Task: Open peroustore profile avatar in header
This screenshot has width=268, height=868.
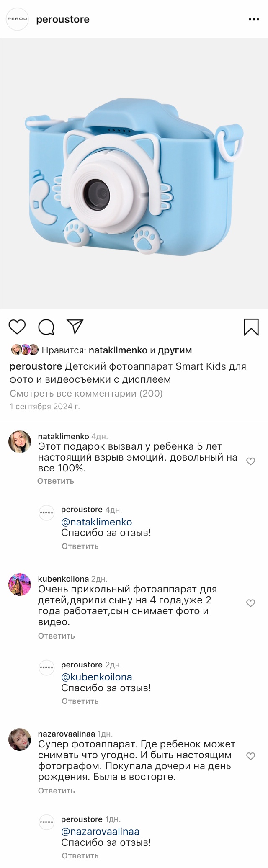Action: [x=17, y=19]
